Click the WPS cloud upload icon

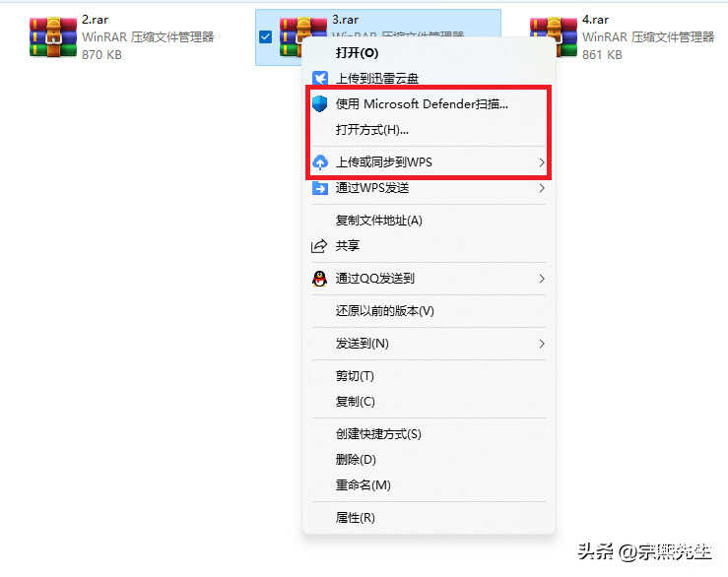pos(320,162)
